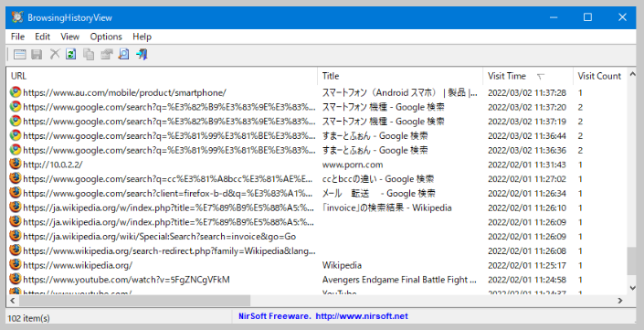Image resolution: width=644 pixels, height=330 pixels.
Task: Select the http://10.0.2.2/ URL cell
Action: pyautogui.click(x=53, y=165)
